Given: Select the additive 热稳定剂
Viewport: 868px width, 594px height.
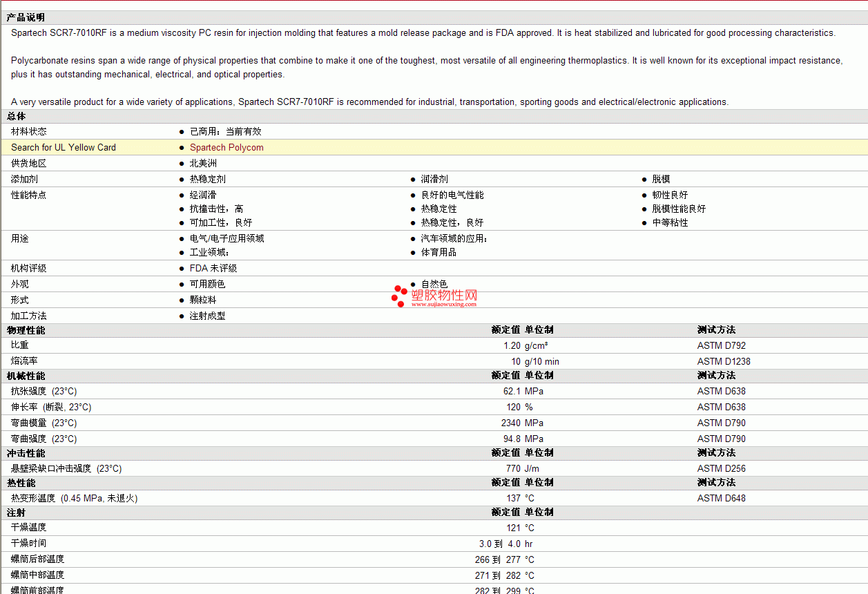Looking at the screenshot, I should click(208, 179).
